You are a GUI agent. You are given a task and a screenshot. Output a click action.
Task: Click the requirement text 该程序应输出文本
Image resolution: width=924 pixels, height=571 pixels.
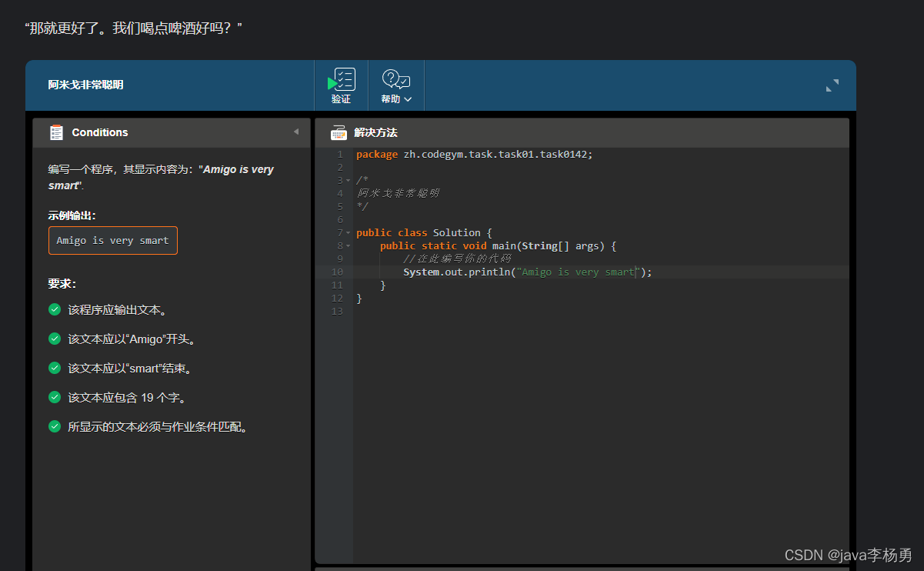tap(118, 310)
